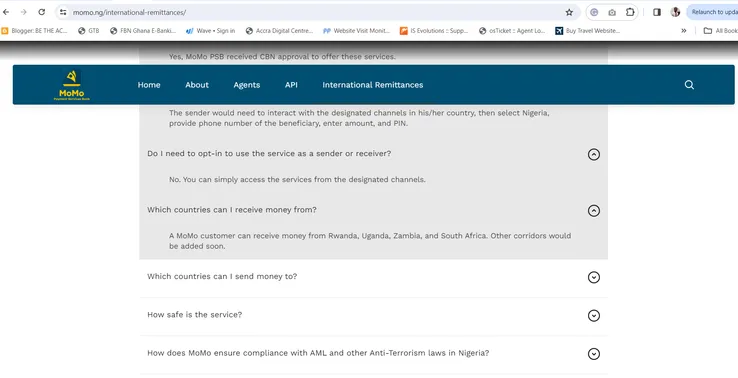Screen dimensions: 738x378
Task: Open site information icon in address bar
Action: click(x=63, y=12)
